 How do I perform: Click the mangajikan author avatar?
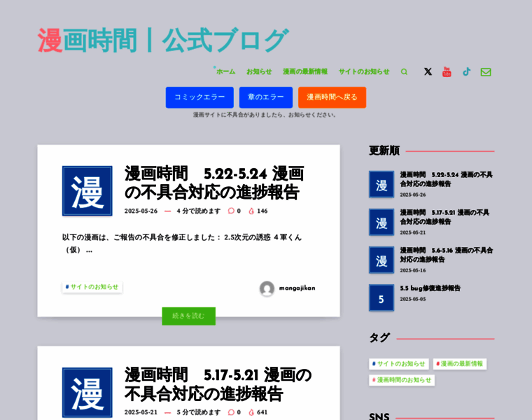point(267,288)
